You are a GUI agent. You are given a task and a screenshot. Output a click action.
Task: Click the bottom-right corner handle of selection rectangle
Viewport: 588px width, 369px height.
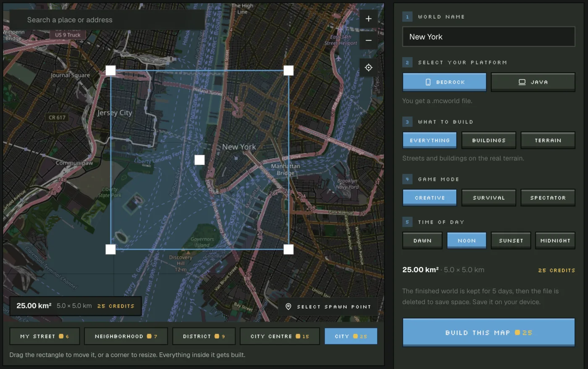[289, 249]
